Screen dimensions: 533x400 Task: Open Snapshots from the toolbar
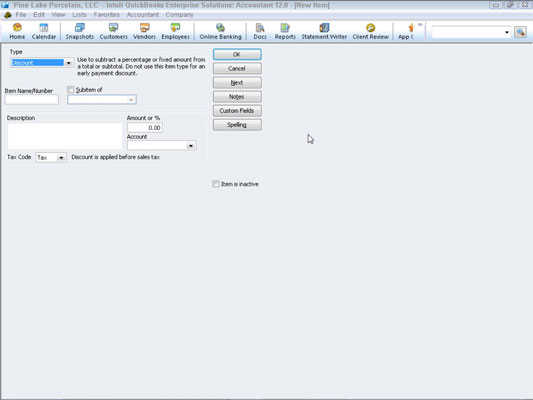(x=80, y=31)
